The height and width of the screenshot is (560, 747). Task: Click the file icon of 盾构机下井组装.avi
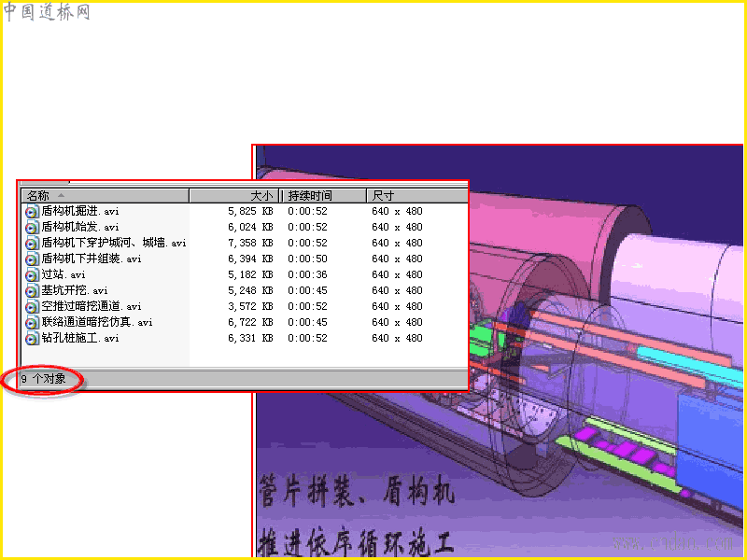(32, 259)
